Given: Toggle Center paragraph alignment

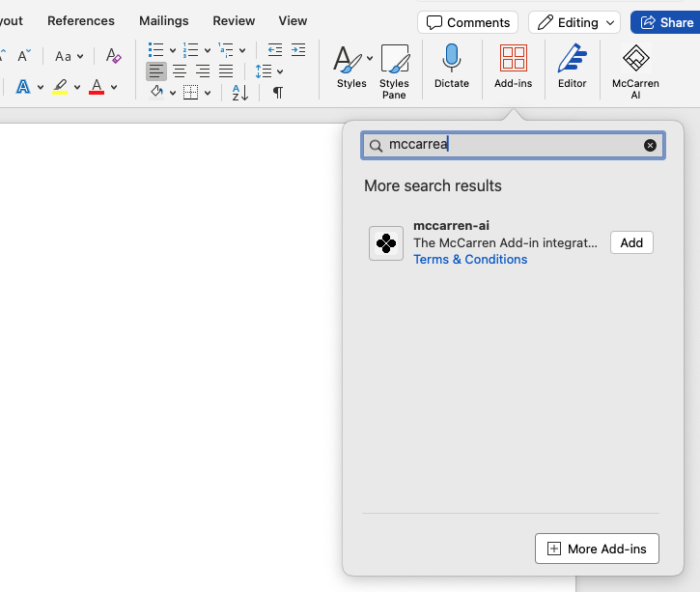Looking at the screenshot, I should (180, 71).
